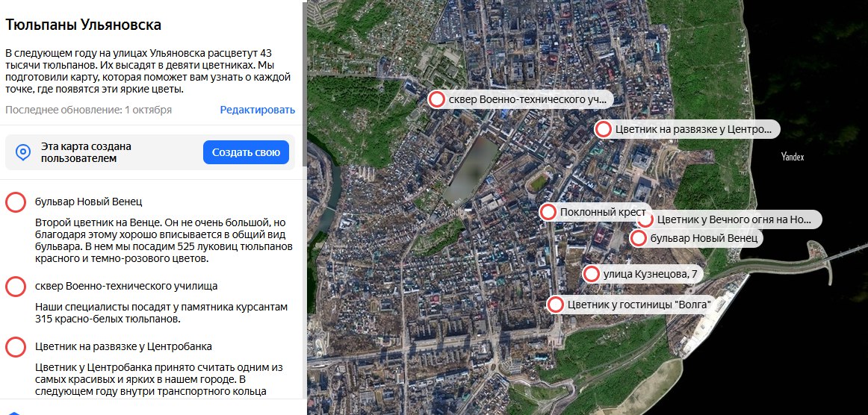Click the улица Кузнецова, 7 label on map

650,274
